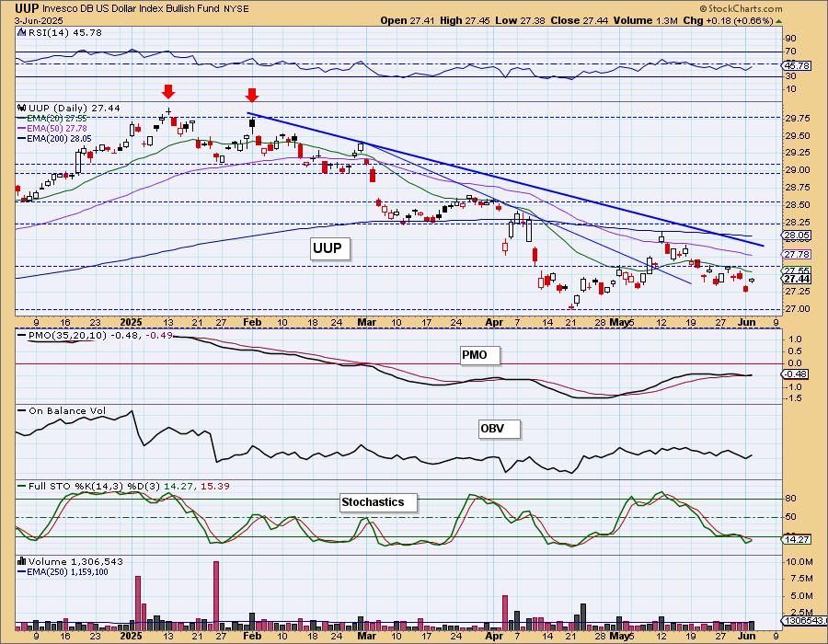Click the Feb label on the price chart date axis
The width and height of the screenshot is (828, 644).
click(252, 322)
